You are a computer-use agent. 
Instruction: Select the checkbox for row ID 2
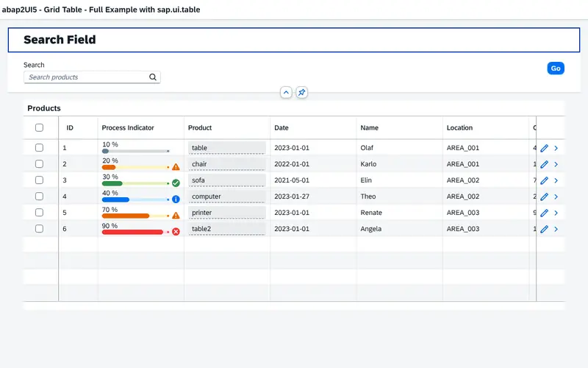[39, 163]
